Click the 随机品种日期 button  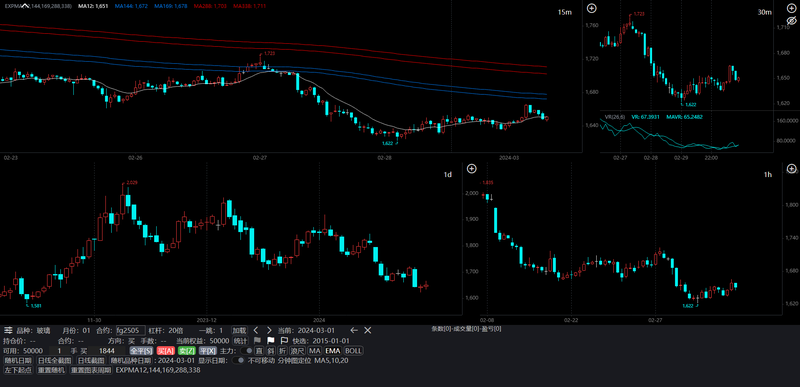[x=131, y=360]
